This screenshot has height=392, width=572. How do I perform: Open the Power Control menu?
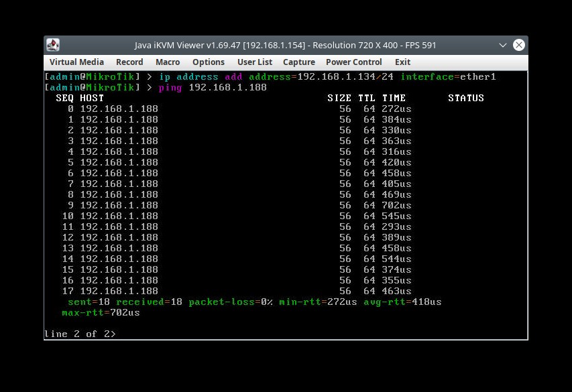353,62
